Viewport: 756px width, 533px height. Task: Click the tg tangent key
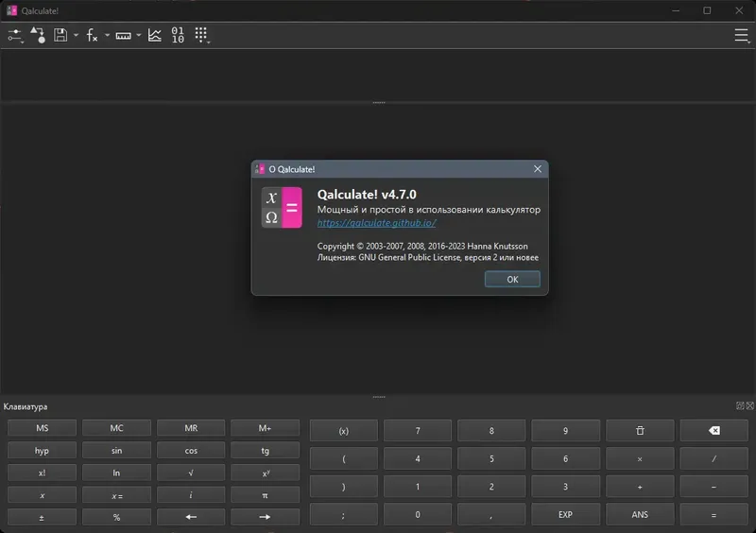[265, 451]
